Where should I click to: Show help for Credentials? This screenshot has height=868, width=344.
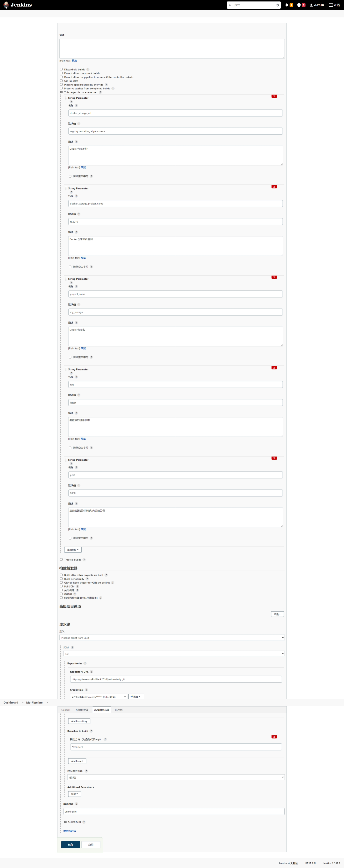(86, 690)
